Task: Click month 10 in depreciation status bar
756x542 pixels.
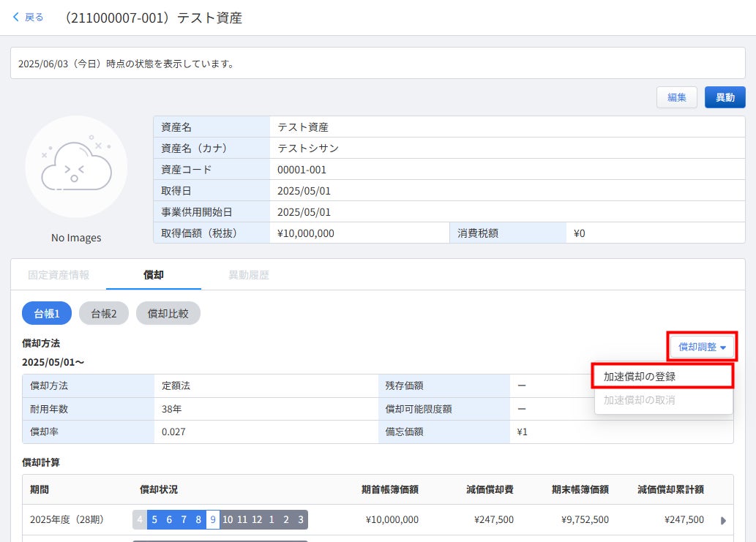Action: [228, 520]
